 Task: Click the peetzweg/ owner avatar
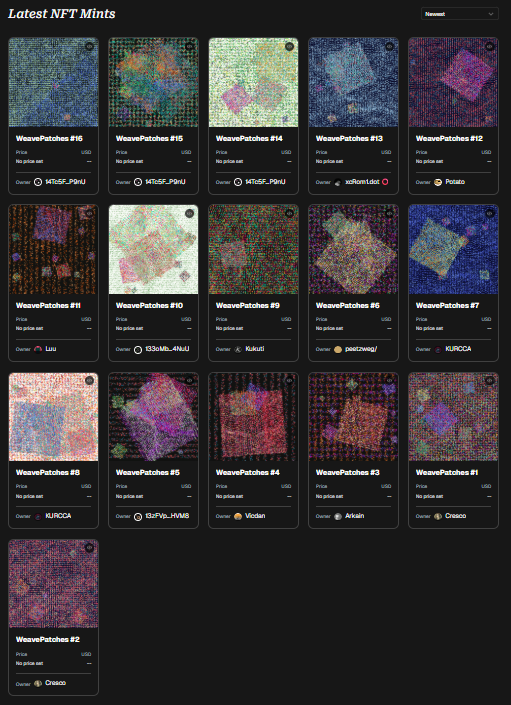click(x=338, y=349)
